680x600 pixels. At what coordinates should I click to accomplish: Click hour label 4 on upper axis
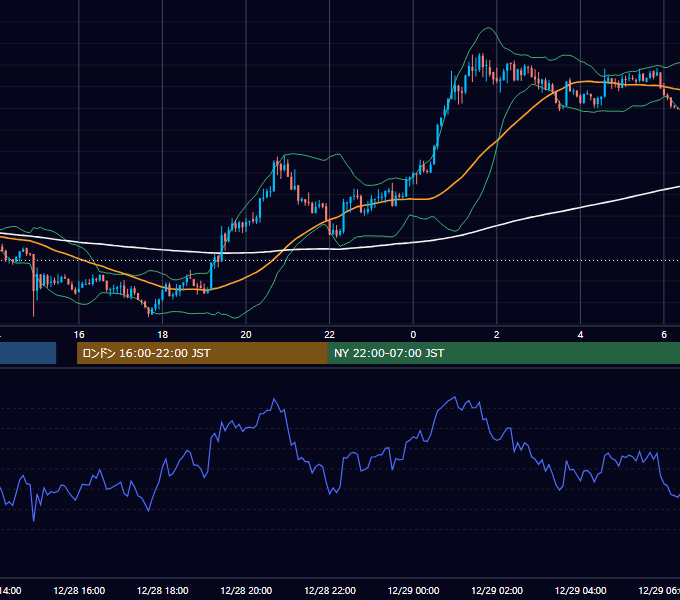coord(580,335)
